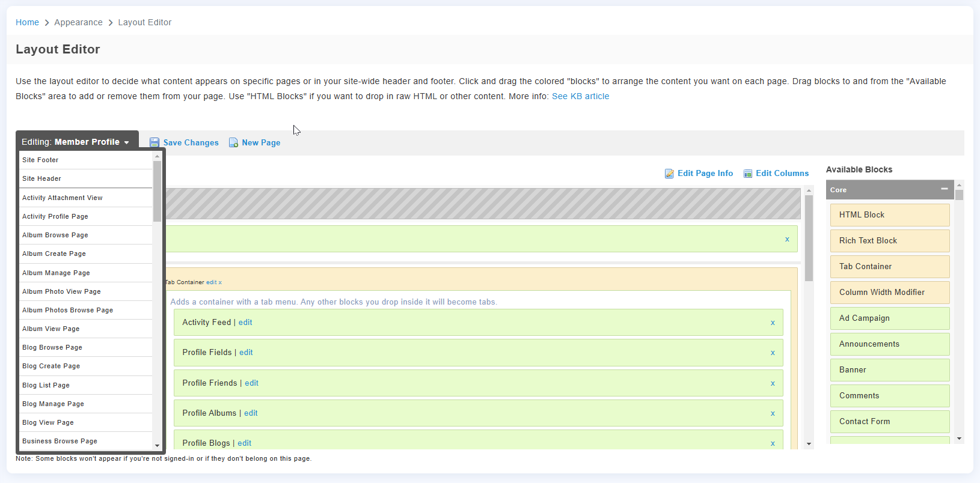The image size is (980, 483).
Task: Select the Rich Text Block item
Action: 890,241
